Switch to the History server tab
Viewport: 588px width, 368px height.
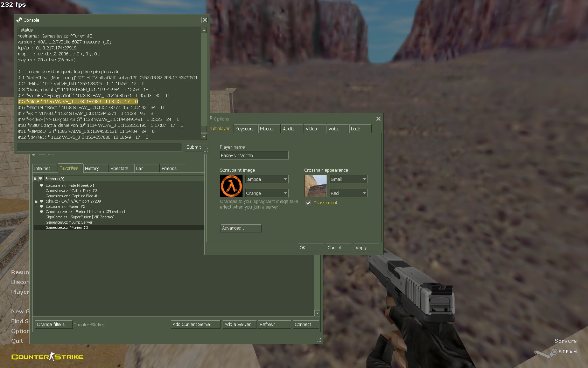(x=92, y=169)
